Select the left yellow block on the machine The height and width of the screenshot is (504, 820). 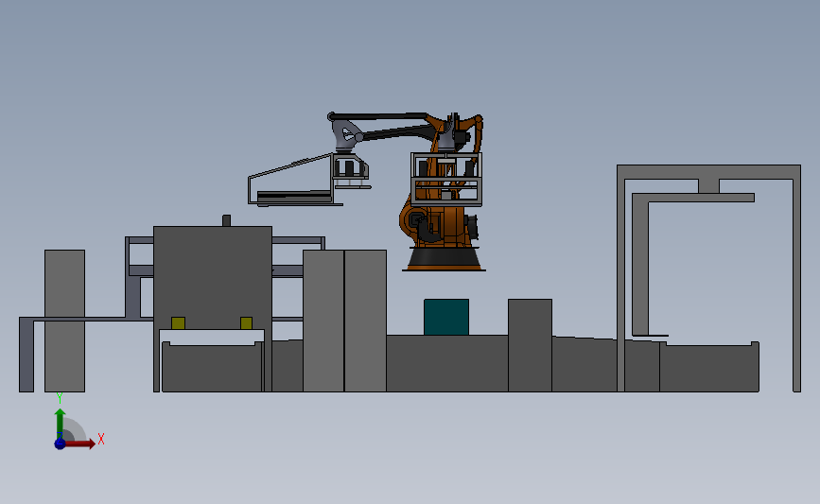coord(178,323)
